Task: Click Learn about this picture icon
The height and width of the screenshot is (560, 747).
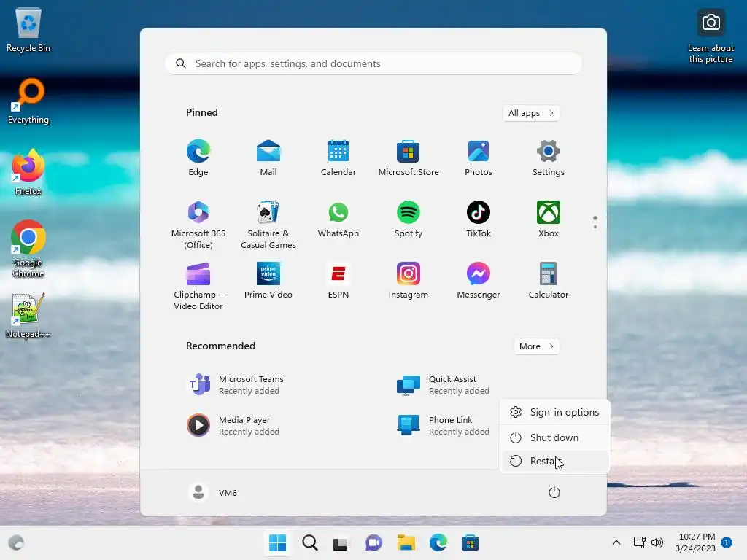Action: pyautogui.click(x=711, y=36)
